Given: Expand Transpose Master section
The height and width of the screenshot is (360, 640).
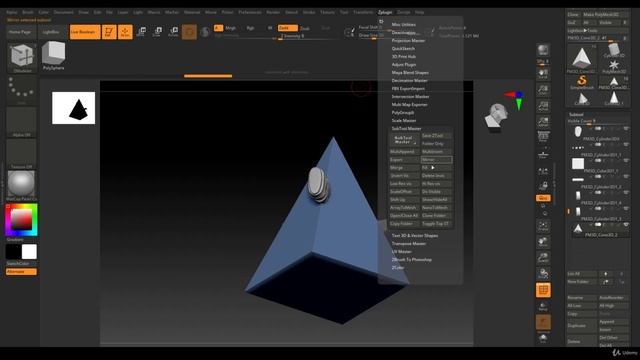Looking at the screenshot, I should tap(409, 244).
